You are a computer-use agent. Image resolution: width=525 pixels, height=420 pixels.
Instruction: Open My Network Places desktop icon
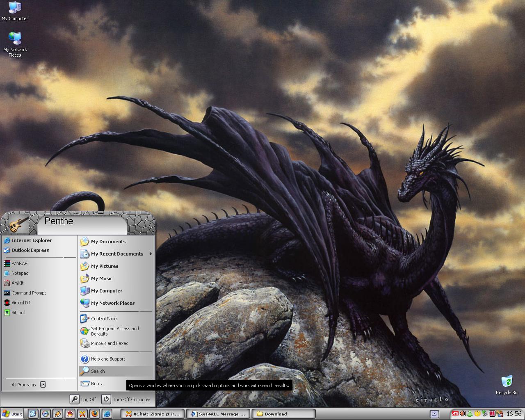click(15, 44)
